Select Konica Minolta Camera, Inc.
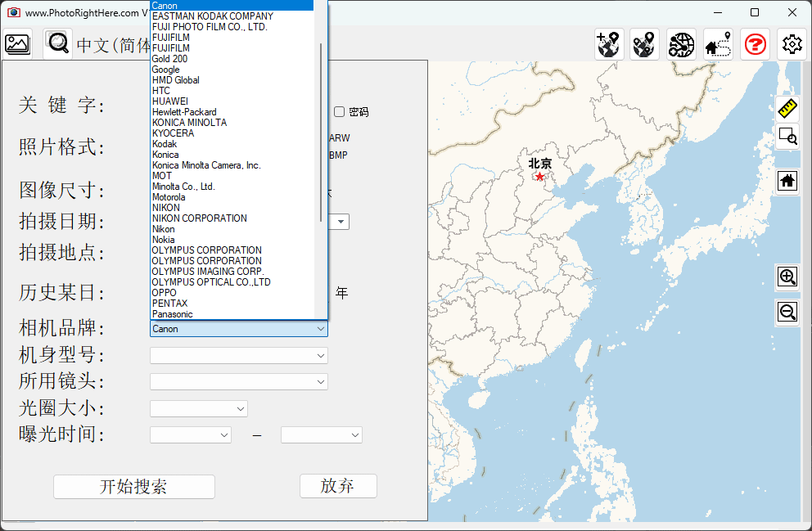812x531 pixels. pyautogui.click(x=232, y=165)
